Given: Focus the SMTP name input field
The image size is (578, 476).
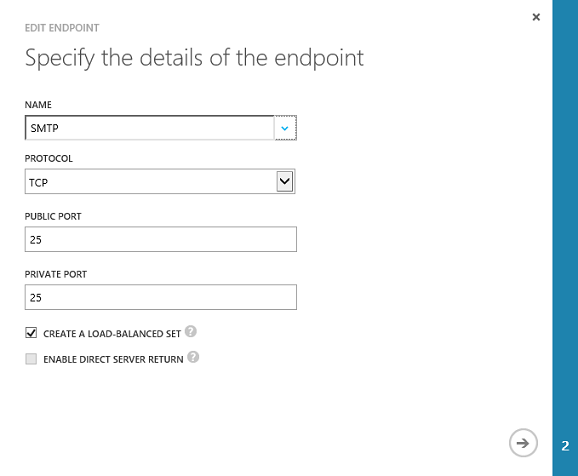Looking at the screenshot, I should tap(150, 128).
